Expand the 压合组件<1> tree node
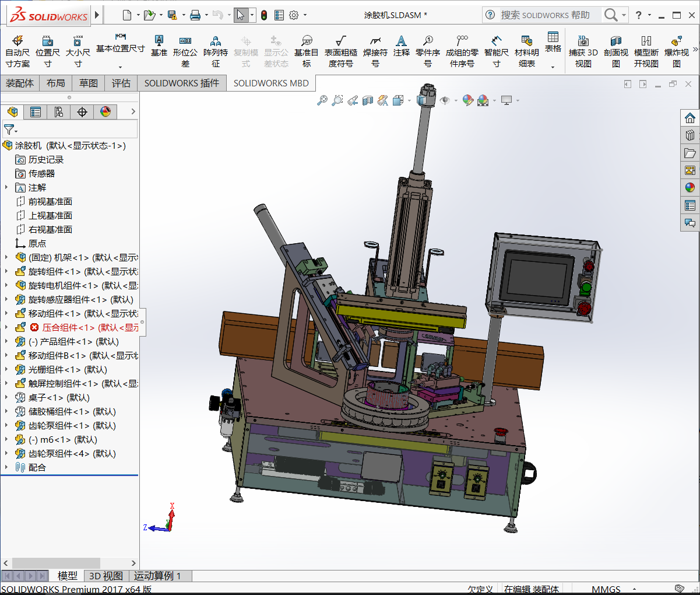 [x=6, y=327]
